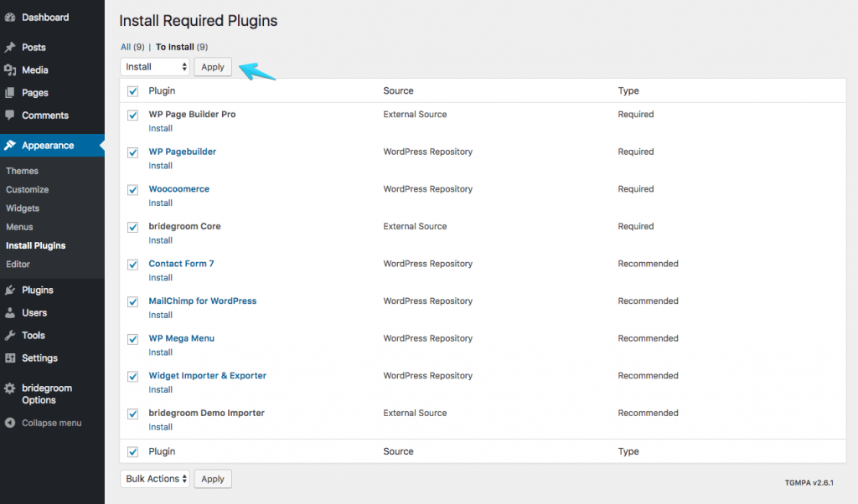
Task: Uncheck the Woocoomerce checkbox
Action: pyautogui.click(x=133, y=190)
